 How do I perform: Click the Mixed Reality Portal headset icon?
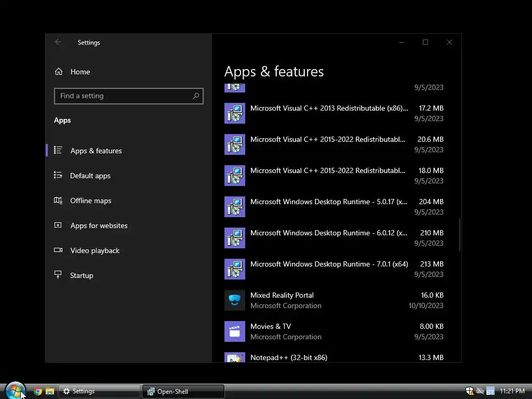tap(235, 301)
